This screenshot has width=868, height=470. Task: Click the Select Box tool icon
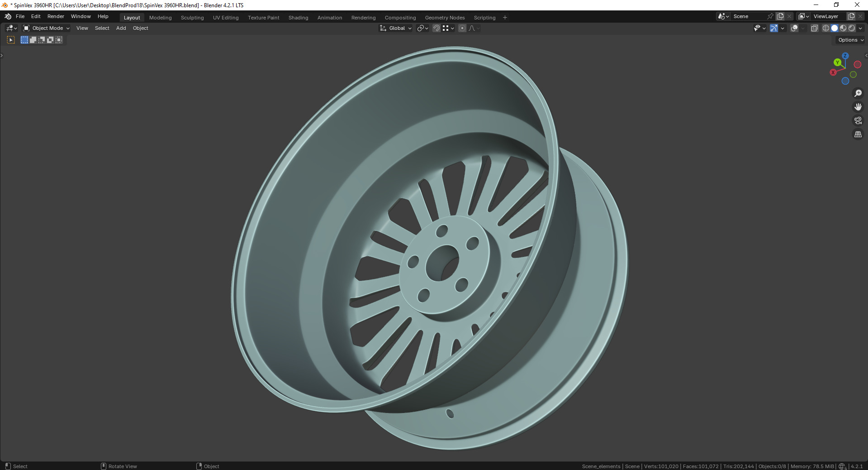(11, 40)
